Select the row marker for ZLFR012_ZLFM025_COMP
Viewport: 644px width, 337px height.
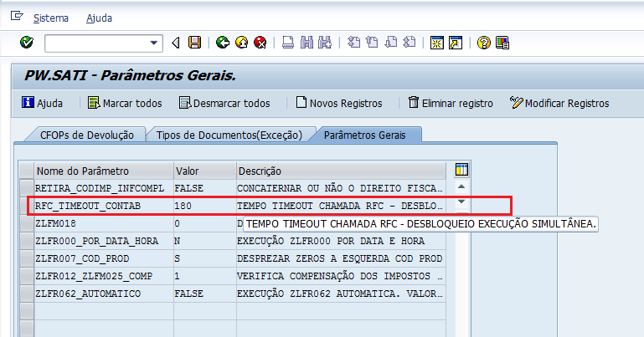click(26, 276)
